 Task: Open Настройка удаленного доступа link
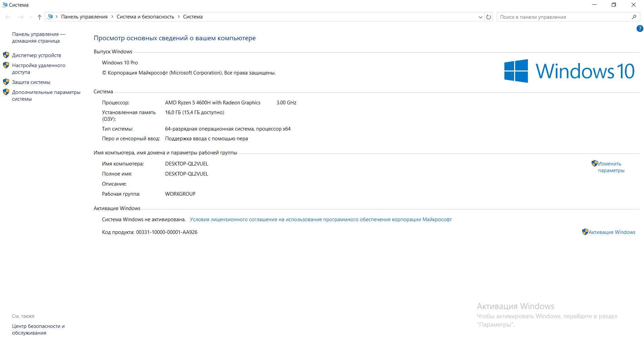[39, 69]
